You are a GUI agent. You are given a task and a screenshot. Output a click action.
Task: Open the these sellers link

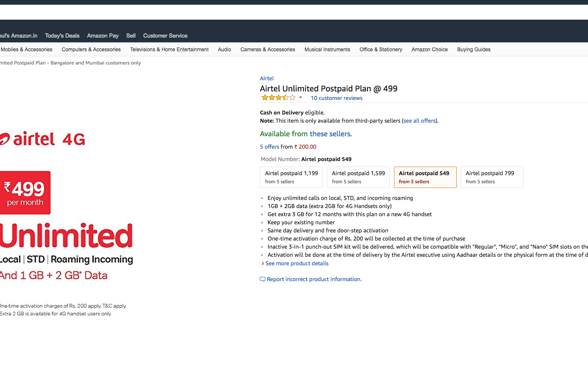[x=331, y=134]
